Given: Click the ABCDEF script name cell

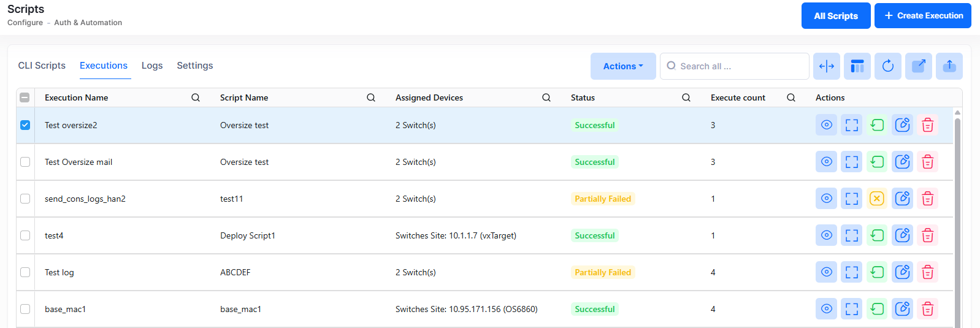Looking at the screenshot, I should pyautogui.click(x=235, y=272).
